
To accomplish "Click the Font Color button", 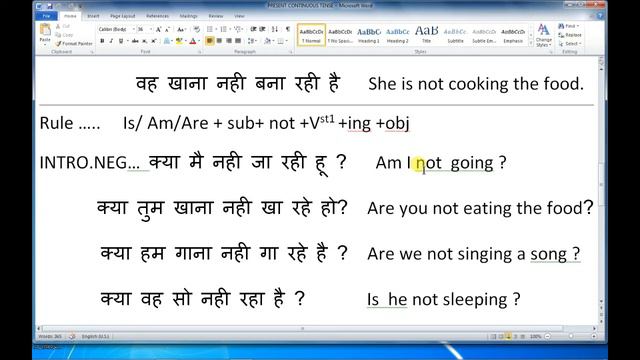I will [194, 41].
